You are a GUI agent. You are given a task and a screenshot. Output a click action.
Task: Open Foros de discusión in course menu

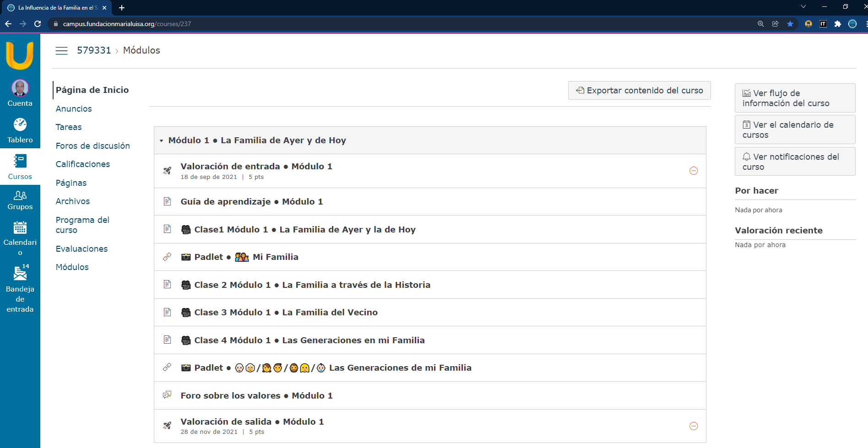[92, 146]
